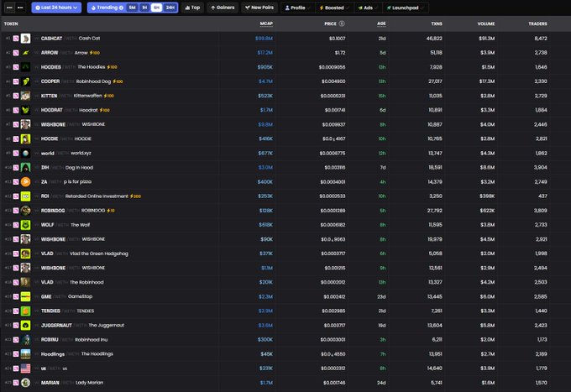The height and width of the screenshot is (392, 571).
Task: Expand the Launchpad filter dropdown
Action: click(405, 8)
